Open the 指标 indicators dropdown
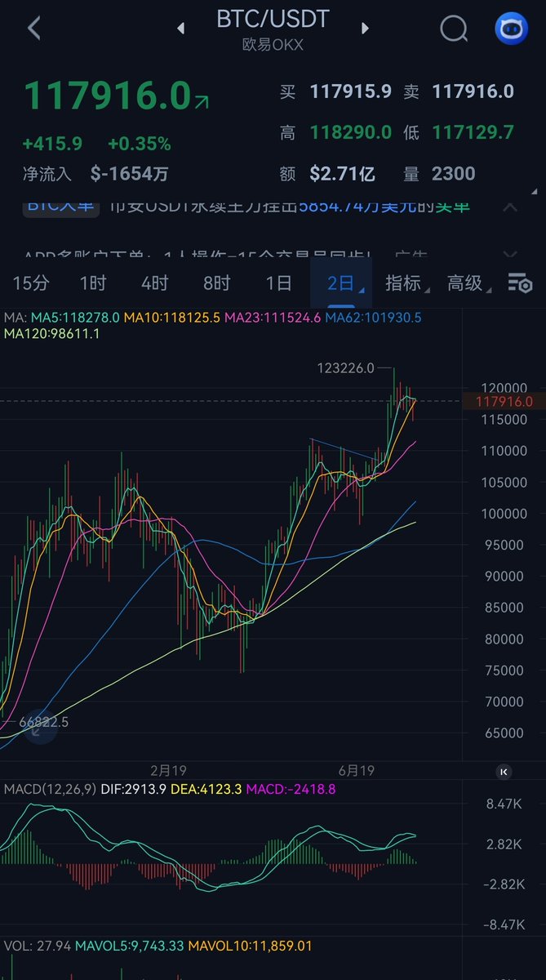The height and width of the screenshot is (980, 546). point(407,283)
